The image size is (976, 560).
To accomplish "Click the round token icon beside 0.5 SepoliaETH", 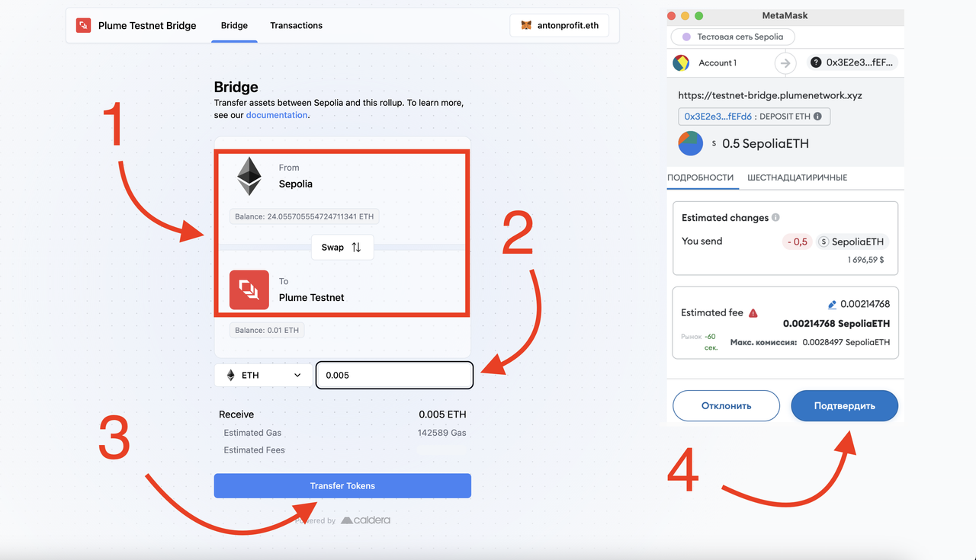I will [691, 143].
